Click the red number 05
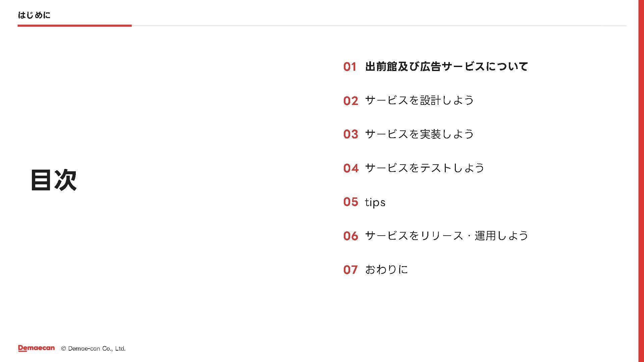Screen dimensions: 644x362 (351, 202)
